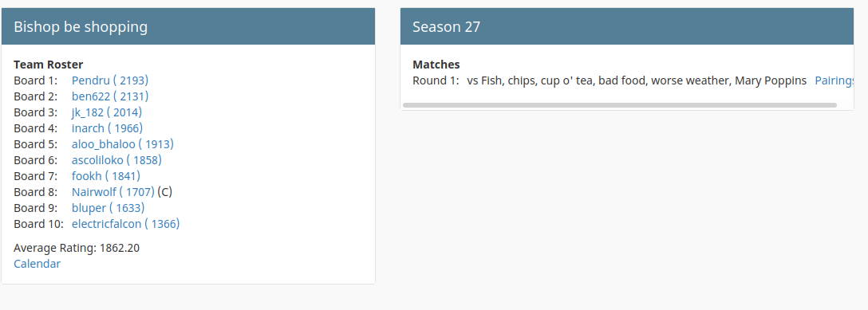Viewport: 868px width, 310px height.
Task: Open Pendru's player profile link
Action: coord(110,80)
